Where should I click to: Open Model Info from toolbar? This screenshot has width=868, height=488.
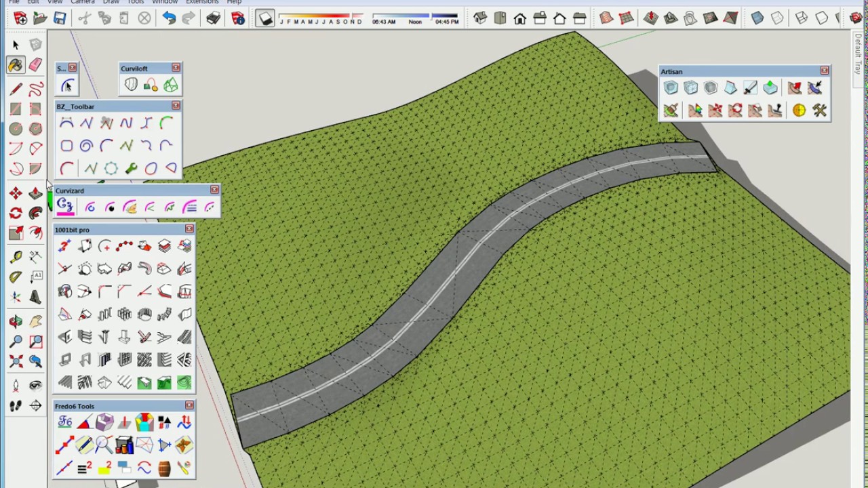point(238,18)
